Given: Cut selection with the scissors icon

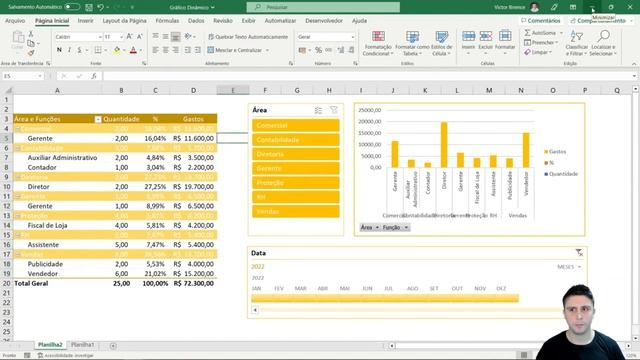Looking at the screenshot, I should pyautogui.click(x=31, y=34).
